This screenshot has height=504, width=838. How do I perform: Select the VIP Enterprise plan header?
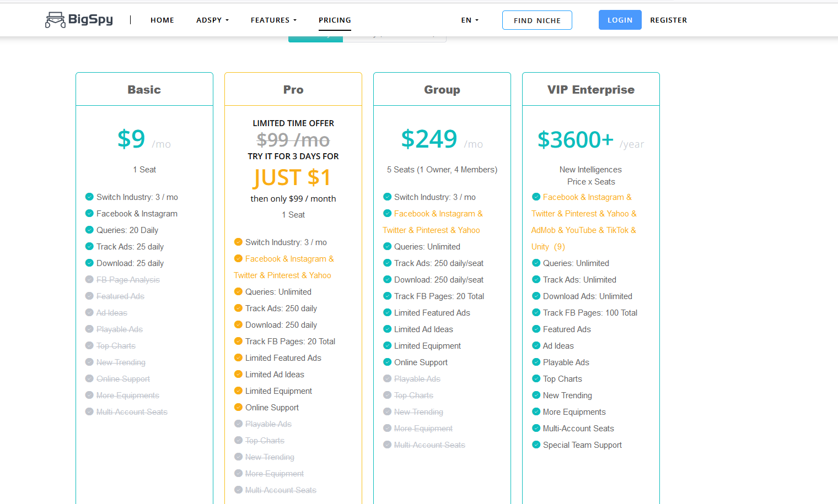coord(591,89)
